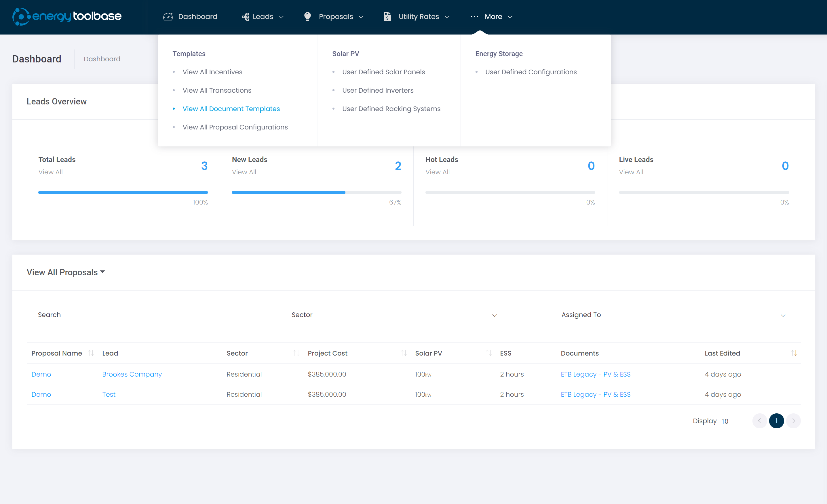Viewport: 827px width, 504px height.
Task: Click the Leads hierarchy icon
Action: point(246,17)
